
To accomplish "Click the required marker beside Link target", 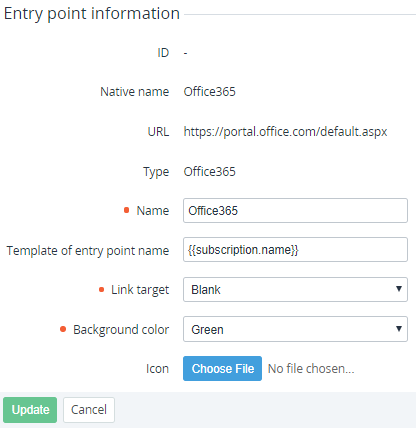I will (101, 290).
